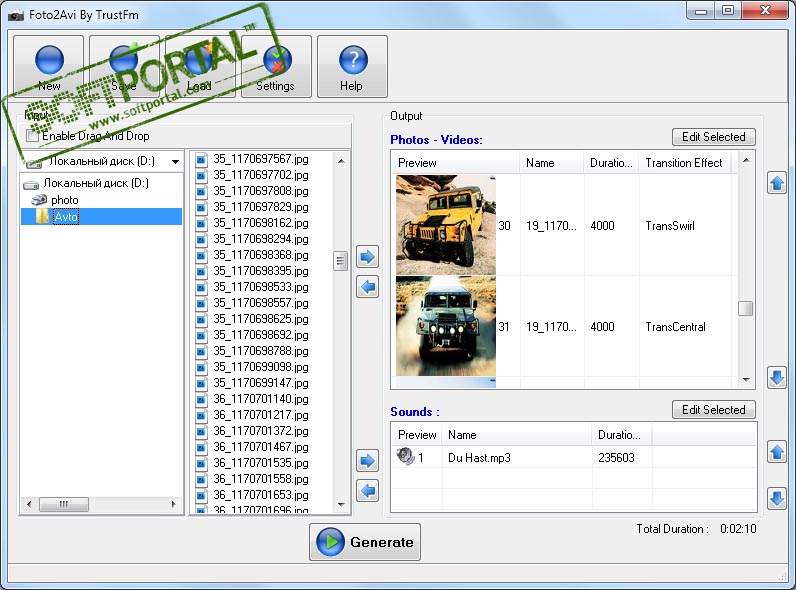Select file 36_1170701372.jpg

[260, 431]
